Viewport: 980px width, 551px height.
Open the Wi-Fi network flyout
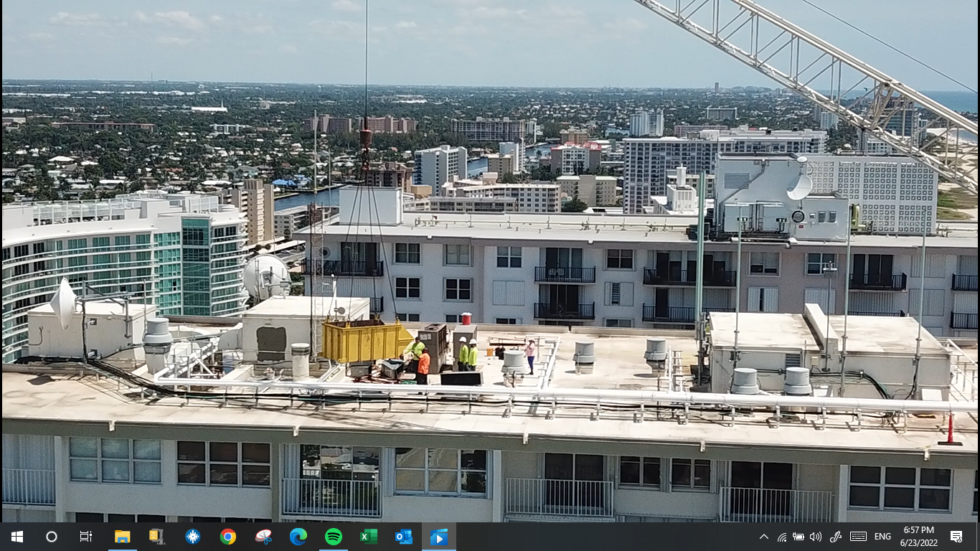782,537
